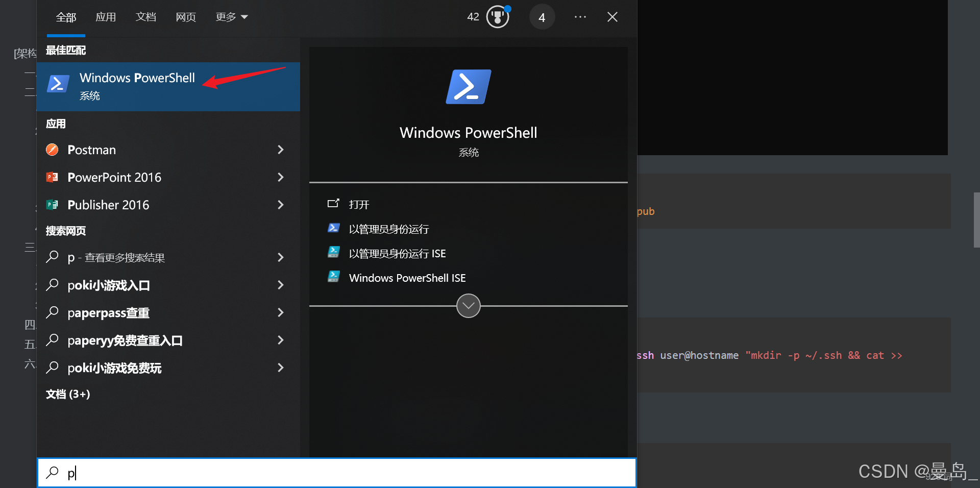Expand arrow for paperpass查重 suggestion

click(280, 312)
